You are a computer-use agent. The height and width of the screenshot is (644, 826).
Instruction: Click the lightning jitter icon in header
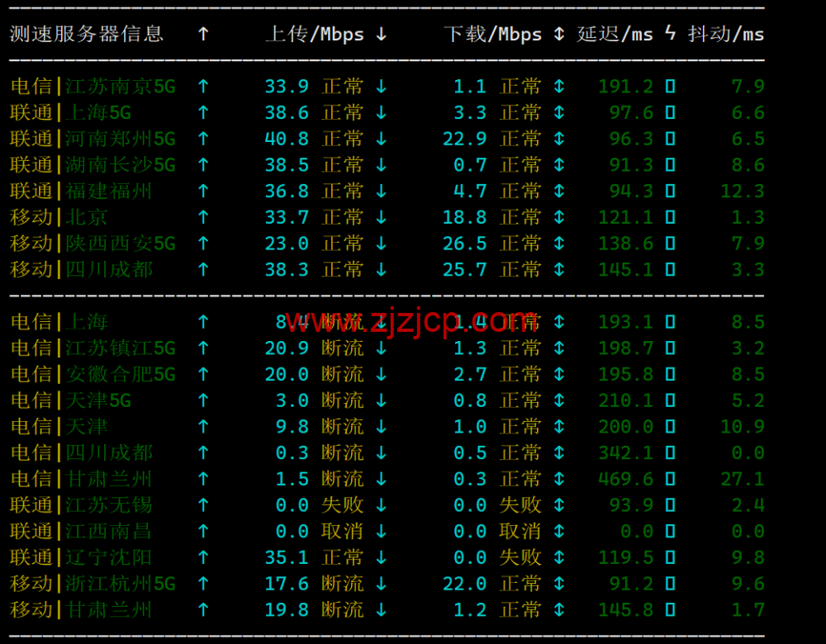click(670, 33)
